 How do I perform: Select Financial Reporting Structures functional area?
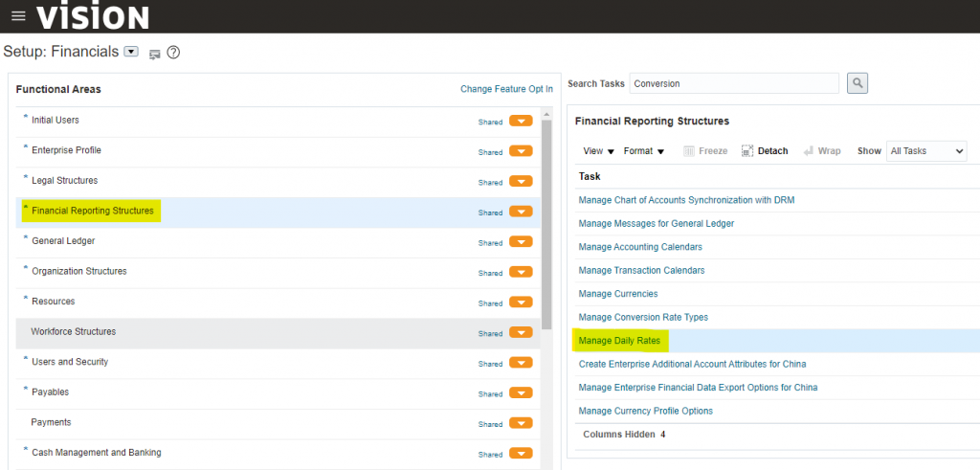[x=92, y=211]
